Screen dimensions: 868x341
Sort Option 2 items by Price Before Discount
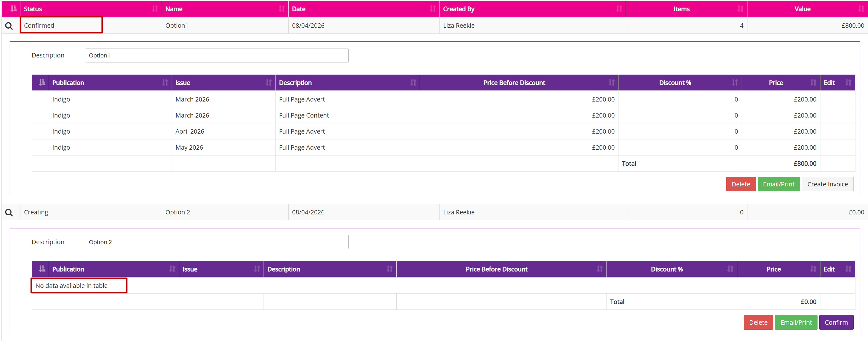(x=501, y=269)
